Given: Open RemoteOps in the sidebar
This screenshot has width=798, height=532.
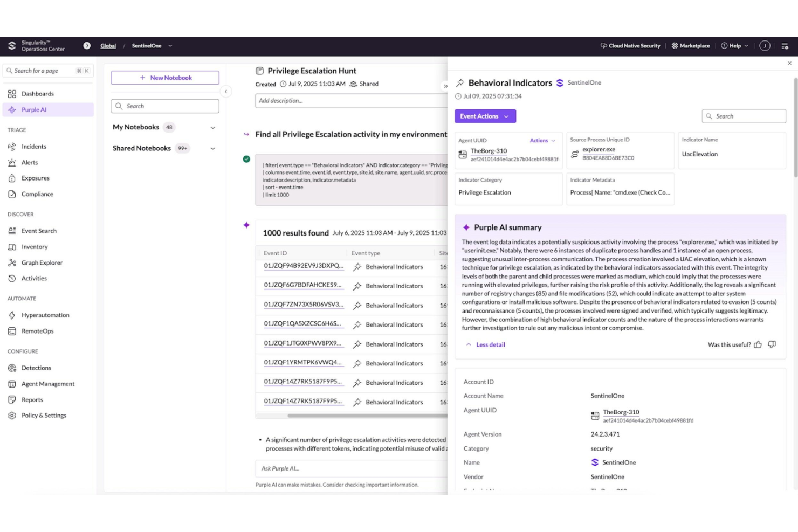Looking at the screenshot, I should 38,331.
